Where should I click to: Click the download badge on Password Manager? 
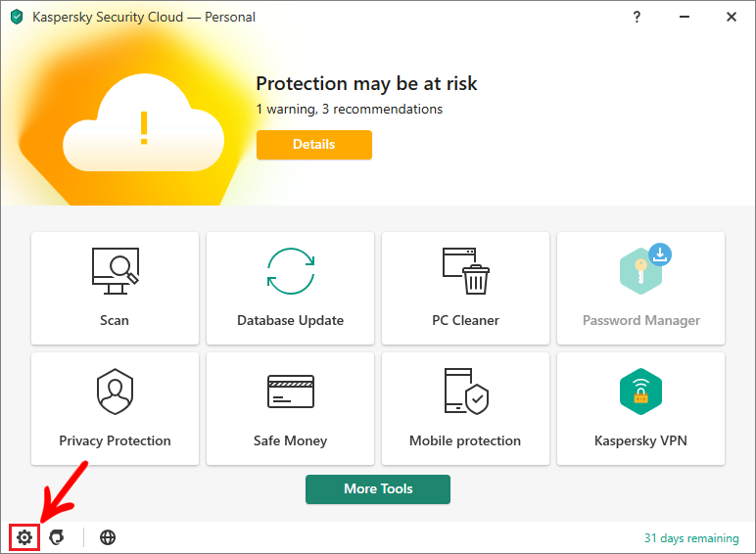pyautogui.click(x=660, y=254)
